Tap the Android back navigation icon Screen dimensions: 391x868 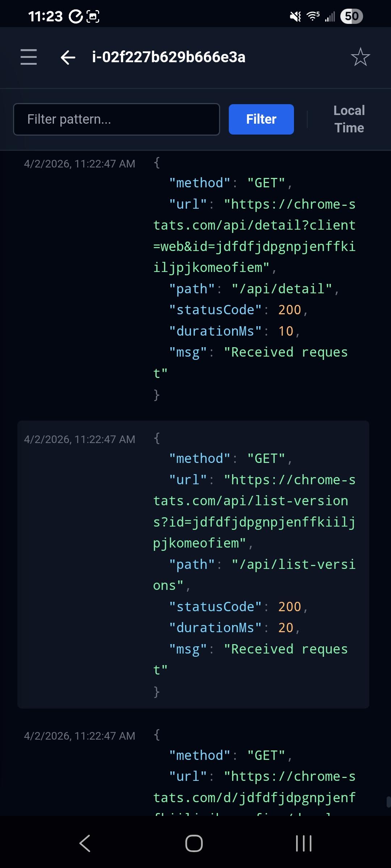[84, 844]
